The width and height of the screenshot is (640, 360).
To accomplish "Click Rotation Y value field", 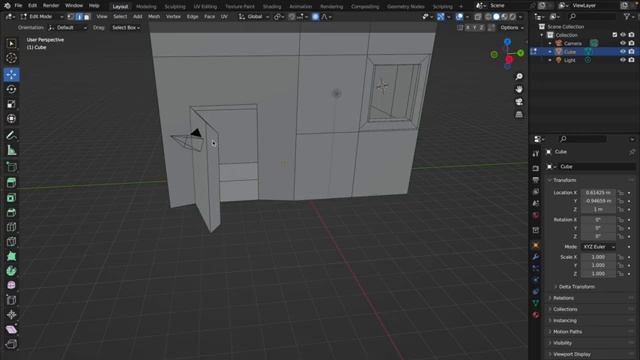I will coord(598,228).
